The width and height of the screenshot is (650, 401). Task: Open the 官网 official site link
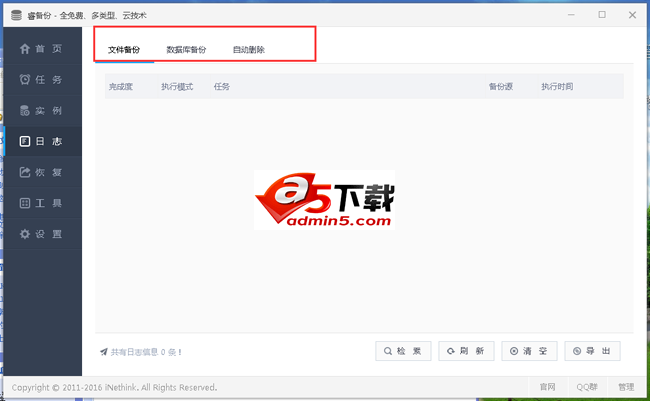(x=547, y=387)
